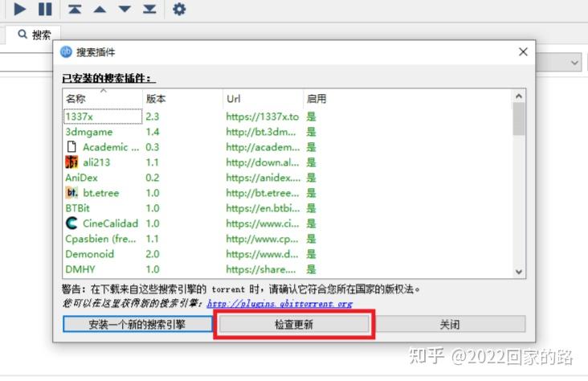Click version 2.0 of Demonoid
Image resolution: width=588 pixels, height=381 pixels.
click(153, 254)
